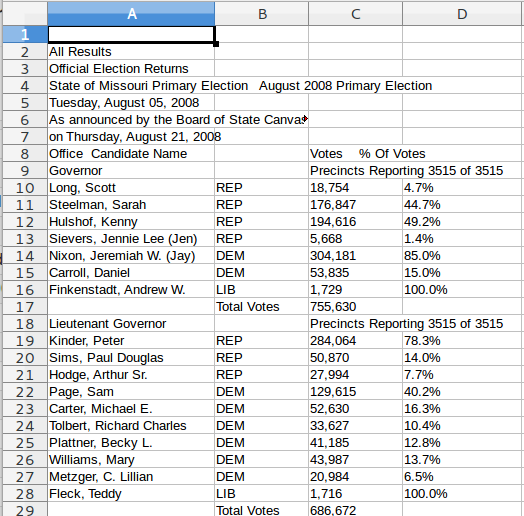Select Nixon, Jeremiah W. (Jay) cell
Image resolution: width=524 pixels, height=516 pixels.
(131, 256)
